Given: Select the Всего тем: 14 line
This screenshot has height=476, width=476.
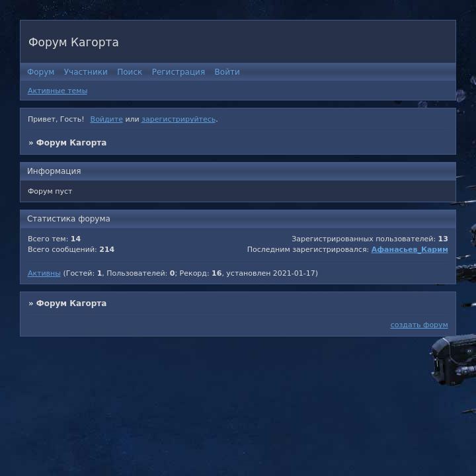Looking at the screenshot, I should click(54, 239).
